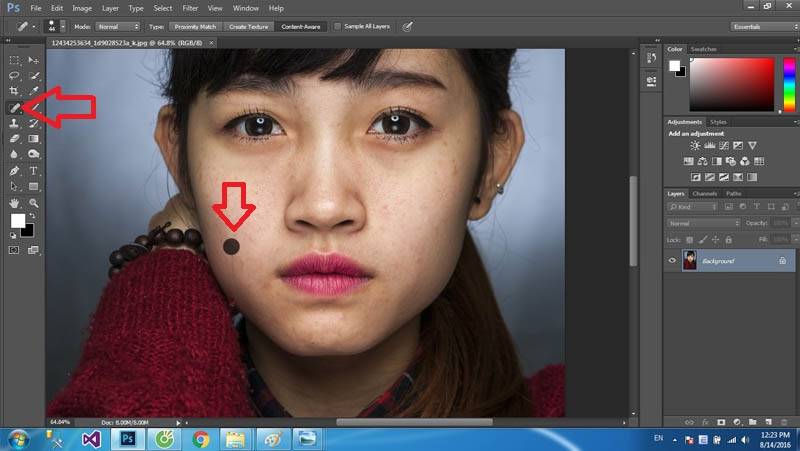Select the Pen tool
This screenshot has height=451, width=800.
pyautogui.click(x=14, y=170)
